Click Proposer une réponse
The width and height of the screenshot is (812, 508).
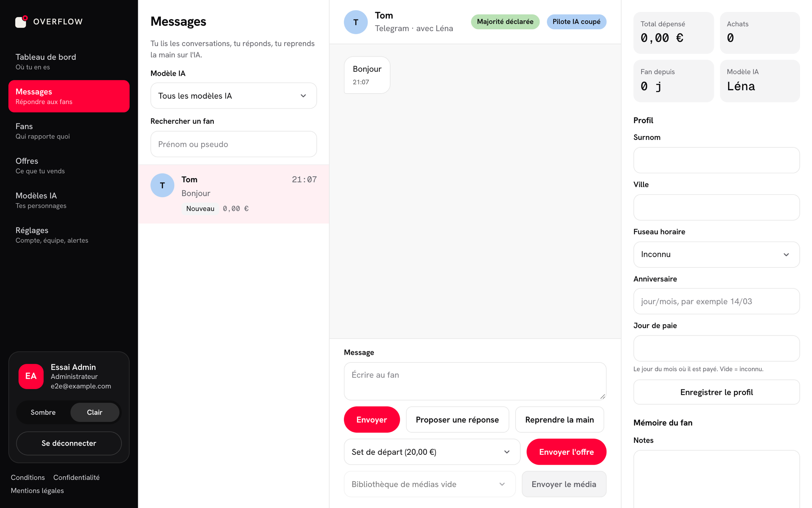pos(457,419)
